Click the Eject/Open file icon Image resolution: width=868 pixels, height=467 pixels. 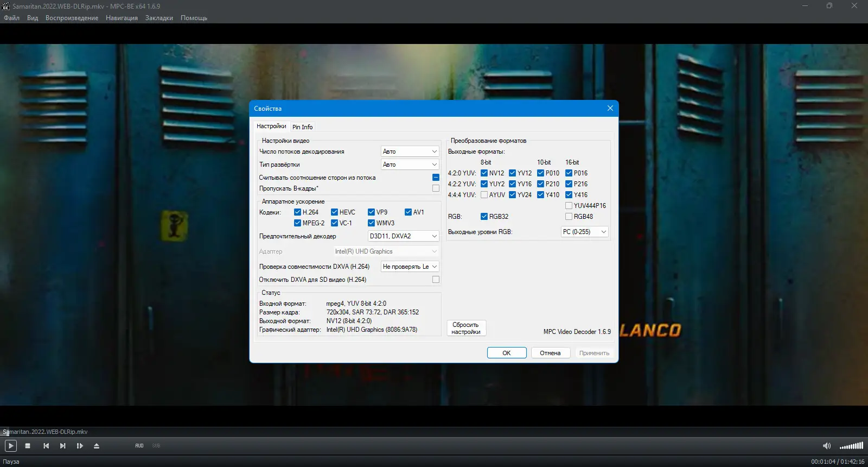pos(97,446)
